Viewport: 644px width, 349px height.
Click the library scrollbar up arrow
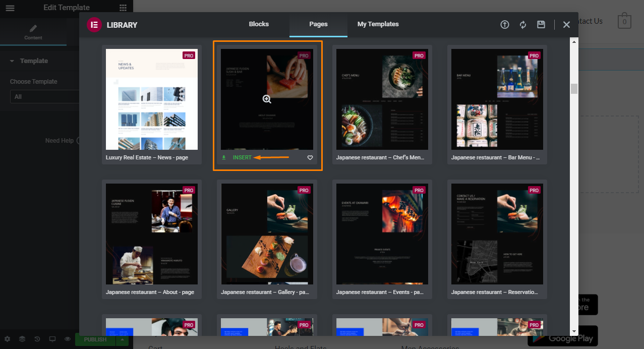(x=574, y=42)
